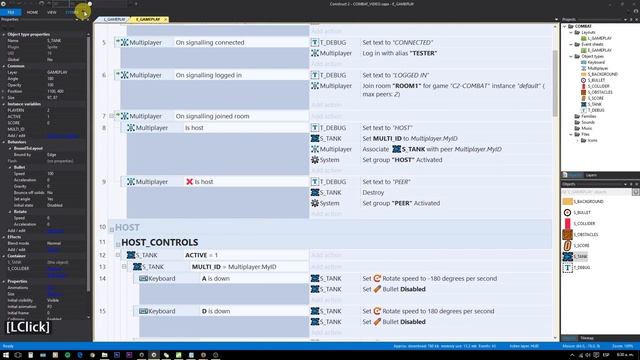Collapse sub-events of event 13
The width and height of the screenshot is (640, 360).
click(124, 267)
